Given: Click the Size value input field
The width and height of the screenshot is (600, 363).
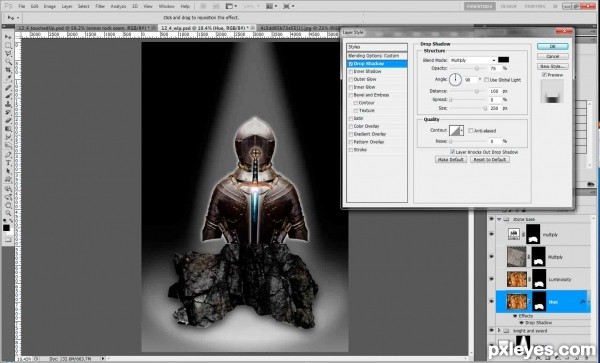Looking at the screenshot, I should [x=495, y=109].
